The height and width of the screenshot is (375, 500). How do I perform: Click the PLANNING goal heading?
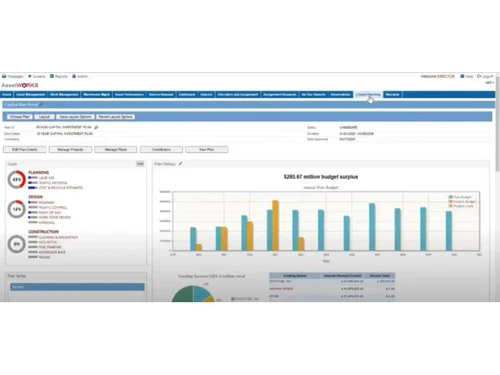(x=39, y=172)
